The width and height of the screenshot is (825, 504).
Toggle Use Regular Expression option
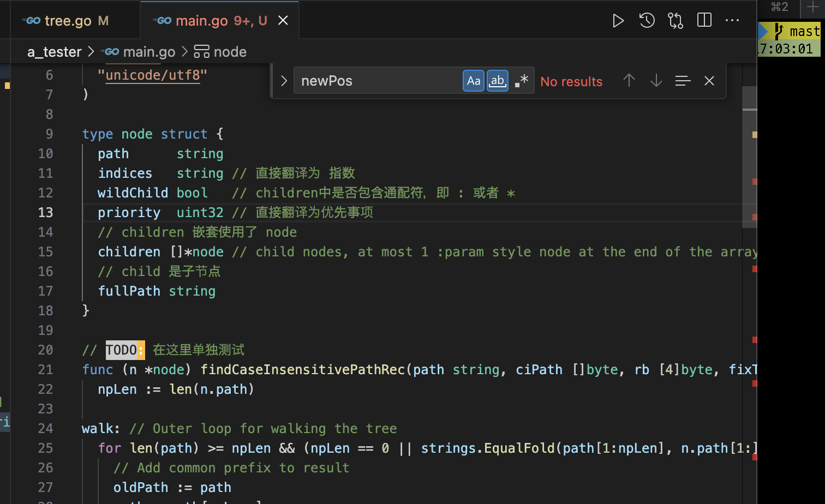(x=522, y=81)
